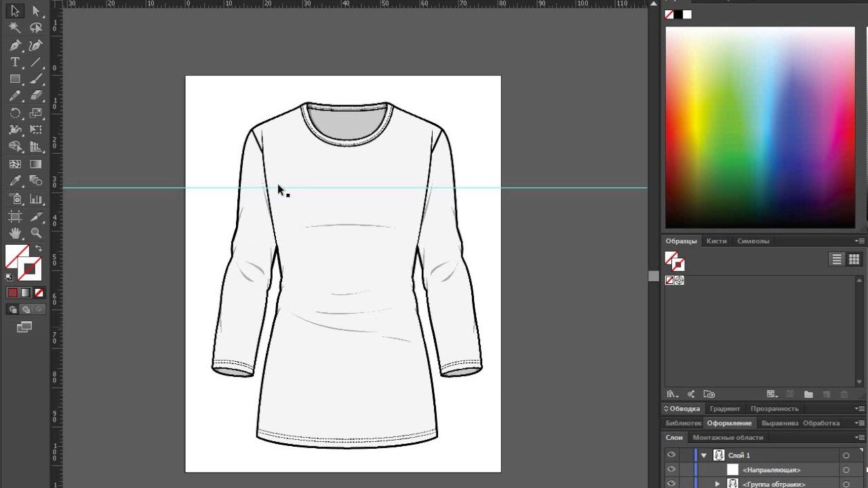This screenshot has height=488, width=868.
Task: Select the Perspective Grid tool
Action: (36, 146)
